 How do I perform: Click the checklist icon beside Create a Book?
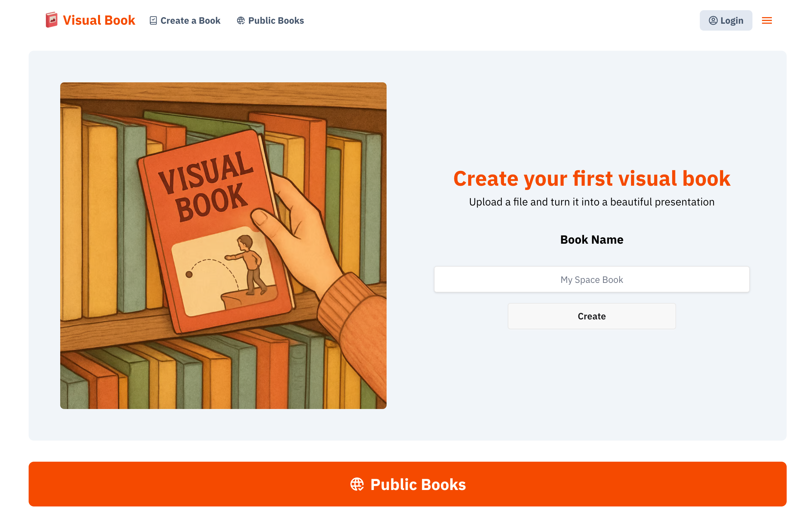coord(153,21)
